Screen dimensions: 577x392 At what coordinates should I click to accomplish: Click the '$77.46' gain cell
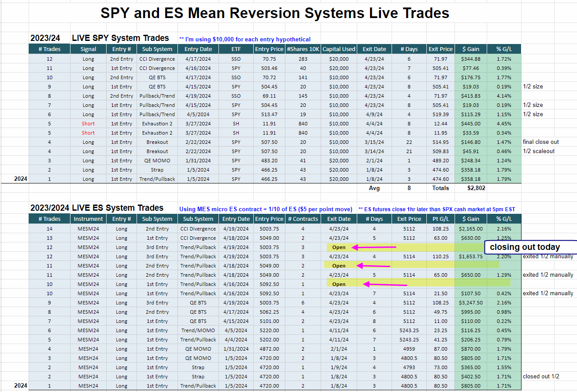click(470, 68)
